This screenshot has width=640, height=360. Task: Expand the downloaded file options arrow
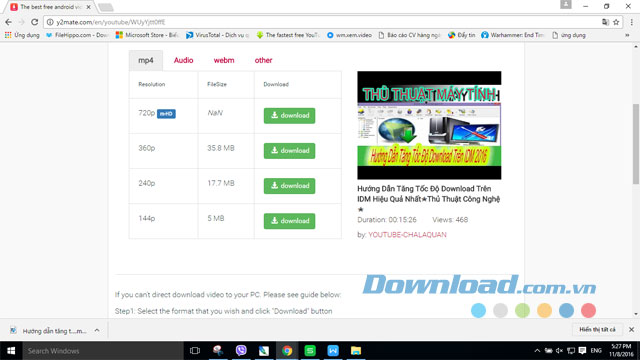[x=97, y=331]
